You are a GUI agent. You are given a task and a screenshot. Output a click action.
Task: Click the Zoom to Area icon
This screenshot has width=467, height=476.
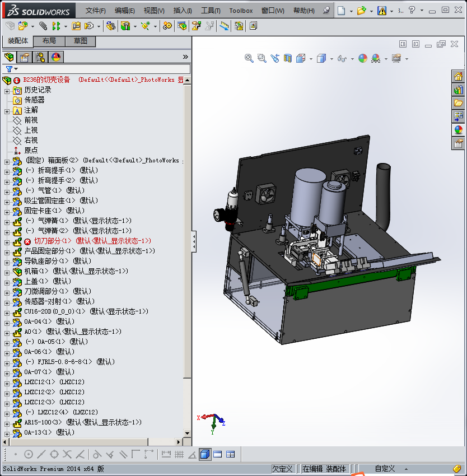(261, 58)
